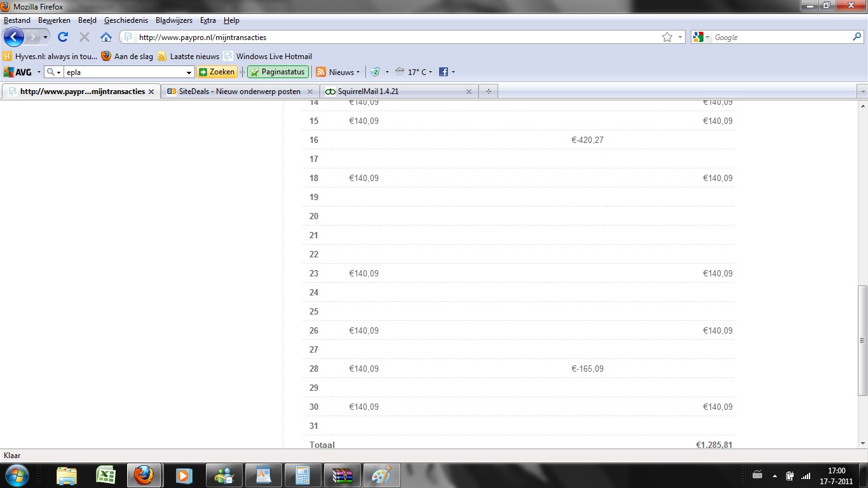The width and height of the screenshot is (868, 488).
Task: Click the €-420,27 amount in row 16
Action: (587, 140)
